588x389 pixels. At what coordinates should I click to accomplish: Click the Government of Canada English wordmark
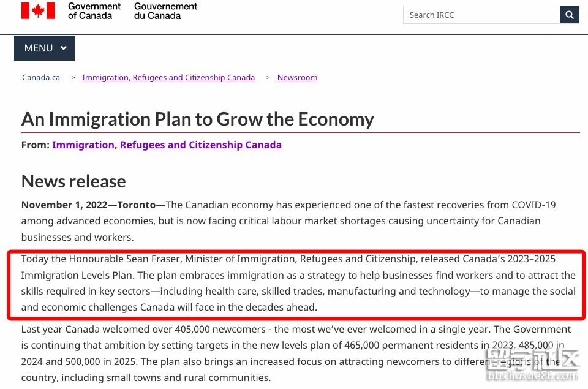94,11
